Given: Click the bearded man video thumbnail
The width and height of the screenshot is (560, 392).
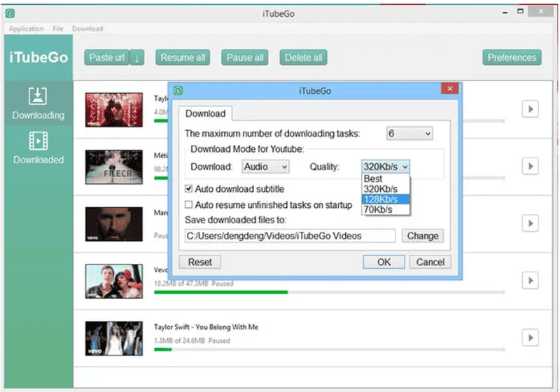Looking at the screenshot, I should (x=114, y=224).
